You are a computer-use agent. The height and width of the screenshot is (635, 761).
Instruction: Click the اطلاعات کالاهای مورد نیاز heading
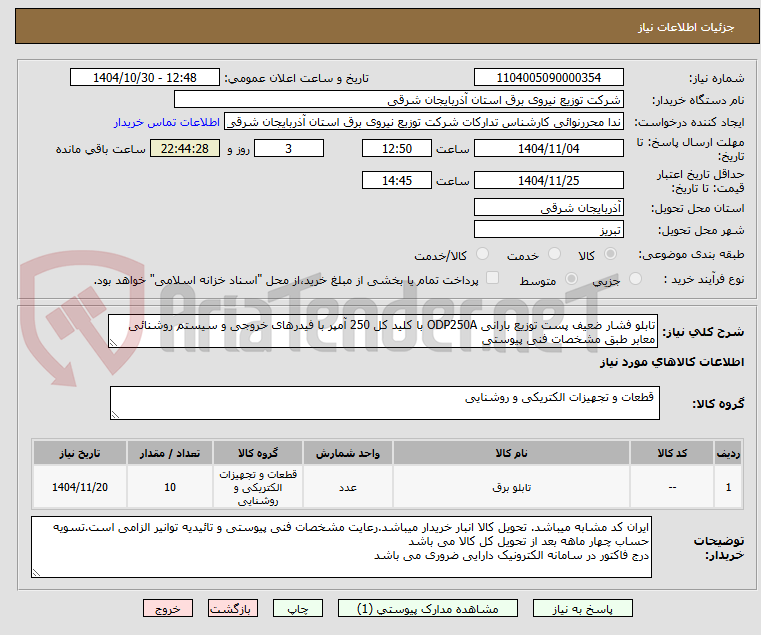coord(672,362)
